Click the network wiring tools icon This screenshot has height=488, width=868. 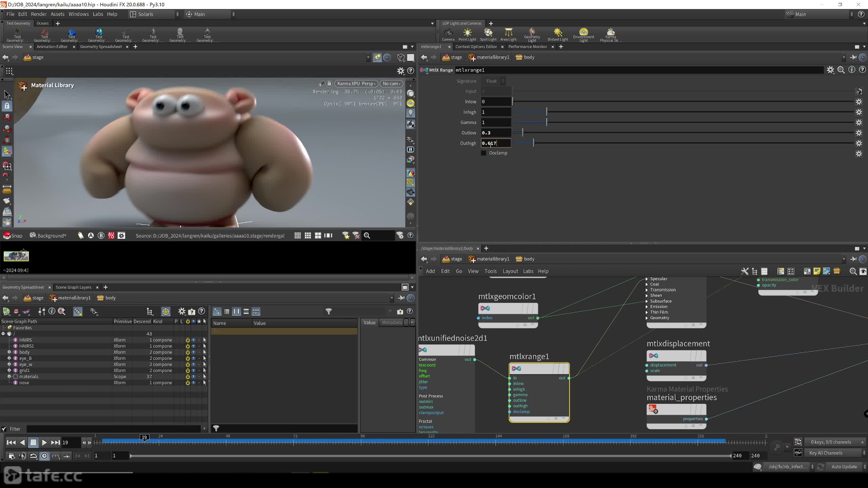click(745, 271)
